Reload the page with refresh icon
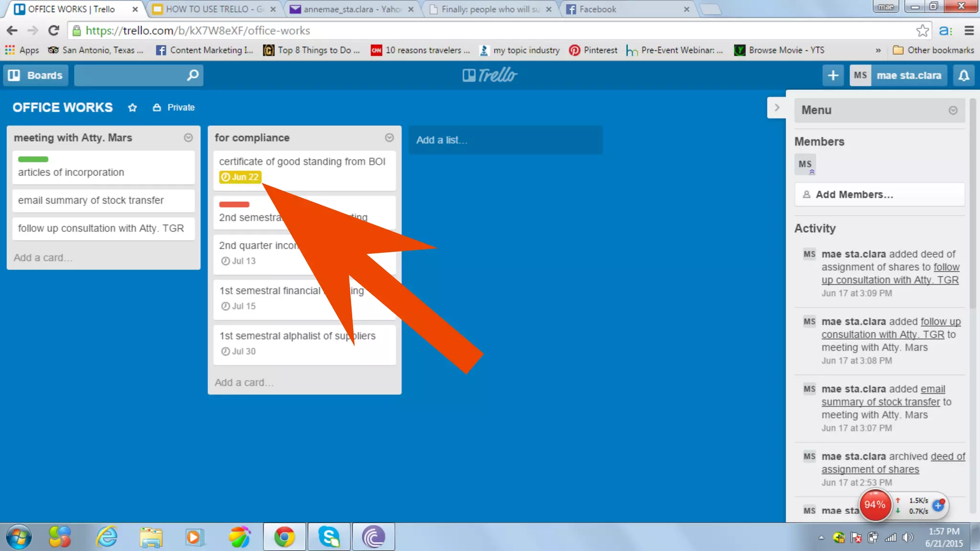Image resolution: width=980 pixels, height=551 pixels. (54, 31)
